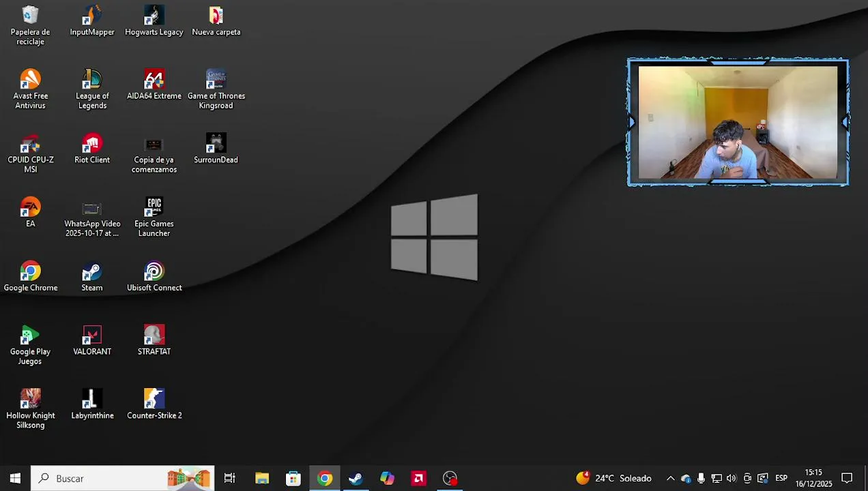Select the AIDA64 Extreme desktop icon
This screenshot has width=868, height=491.
point(154,85)
